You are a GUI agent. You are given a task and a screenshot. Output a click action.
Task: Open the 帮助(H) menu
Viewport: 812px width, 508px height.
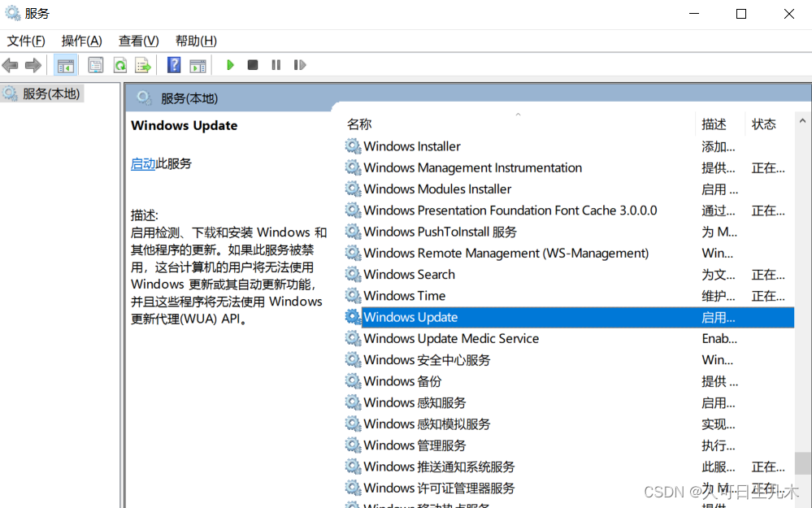pyautogui.click(x=196, y=41)
